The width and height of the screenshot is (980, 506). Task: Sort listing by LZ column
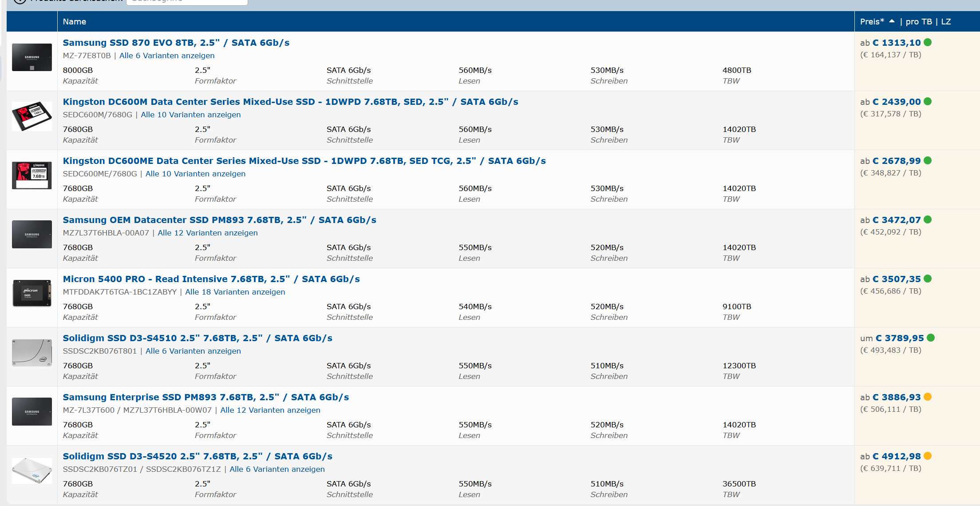coord(946,21)
